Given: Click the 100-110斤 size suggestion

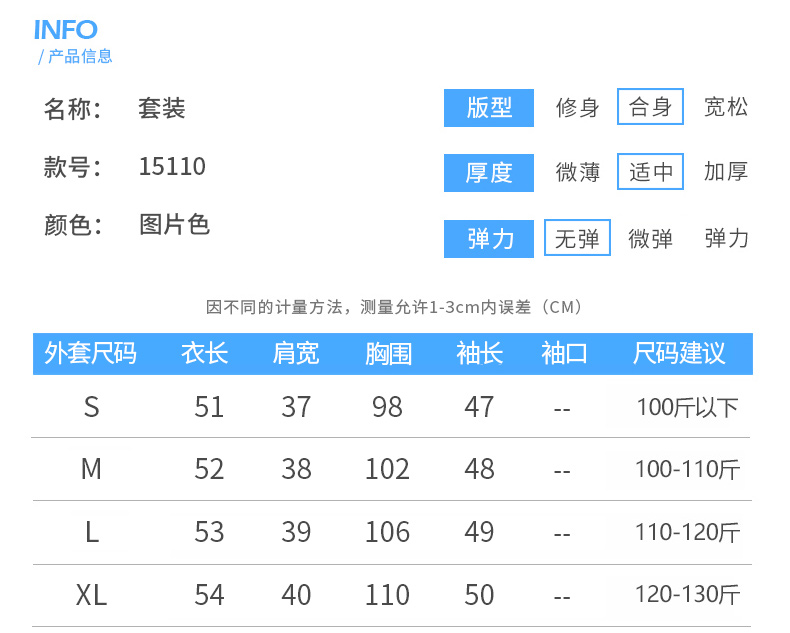Looking at the screenshot, I should tap(687, 469).
